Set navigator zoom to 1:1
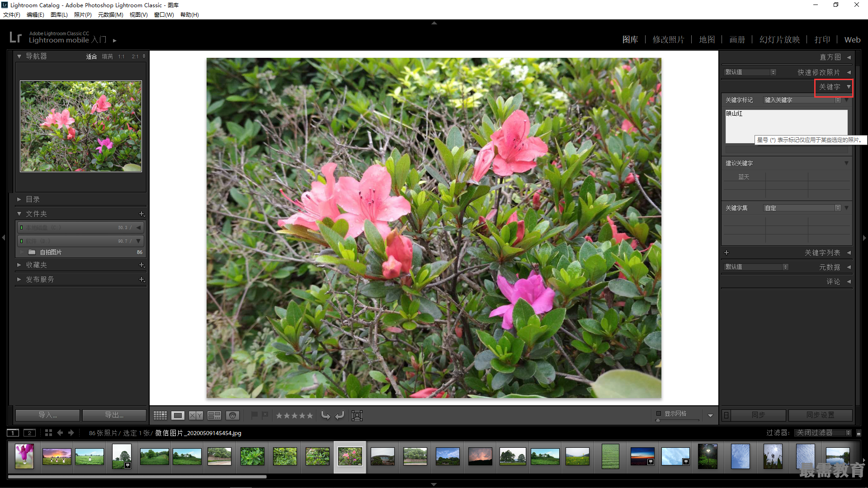This screenshot has width=868, height=488. pyautogui.click(x=121, y=56)
